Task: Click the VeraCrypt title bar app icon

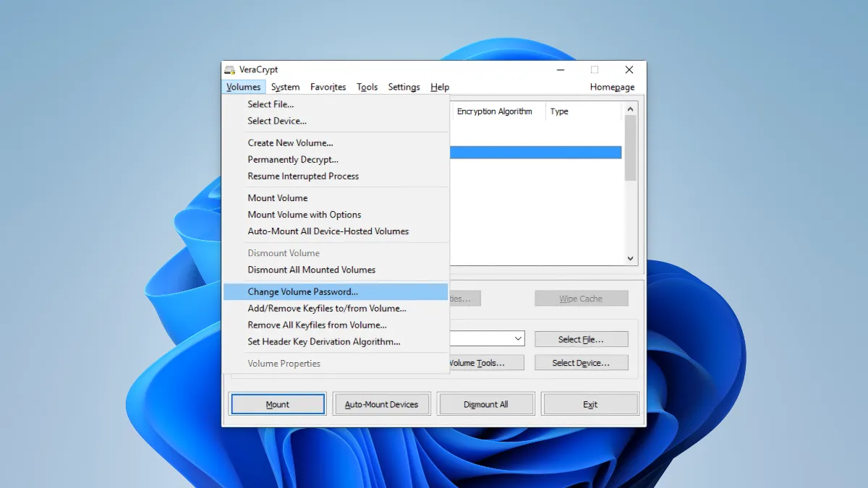Action: [230, 70]
